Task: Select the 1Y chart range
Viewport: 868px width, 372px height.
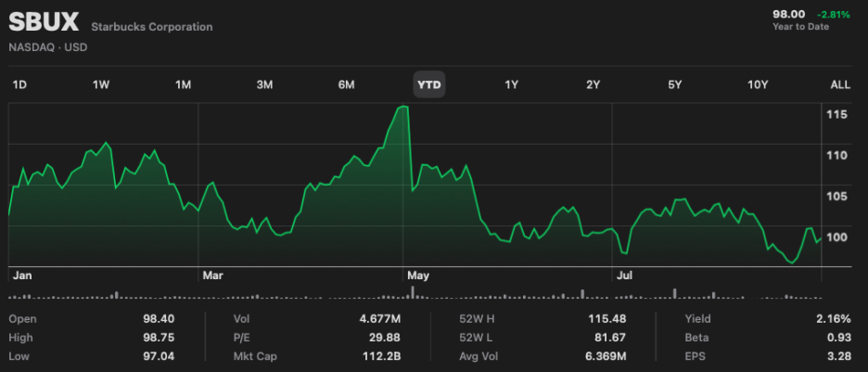Action: (511, 84)
